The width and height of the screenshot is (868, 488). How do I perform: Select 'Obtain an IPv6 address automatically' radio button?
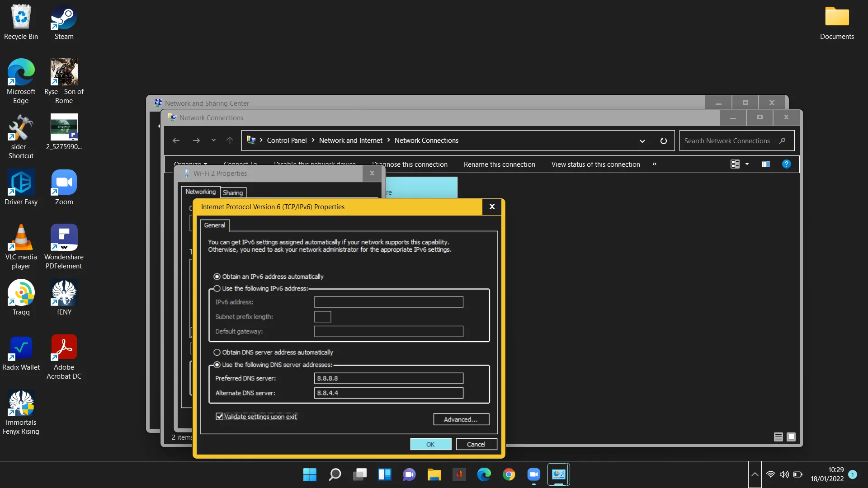click(x=217, y=276)
